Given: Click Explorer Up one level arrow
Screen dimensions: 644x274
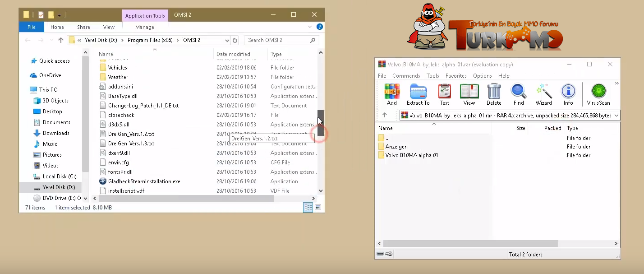Looking at the screenshot, I should pos(61,40).
